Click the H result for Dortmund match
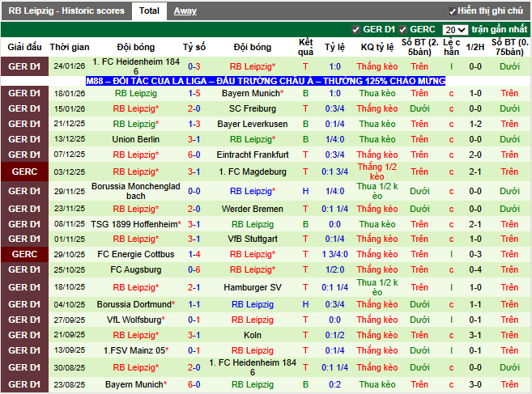532x394 pixels. coord(306,304)
